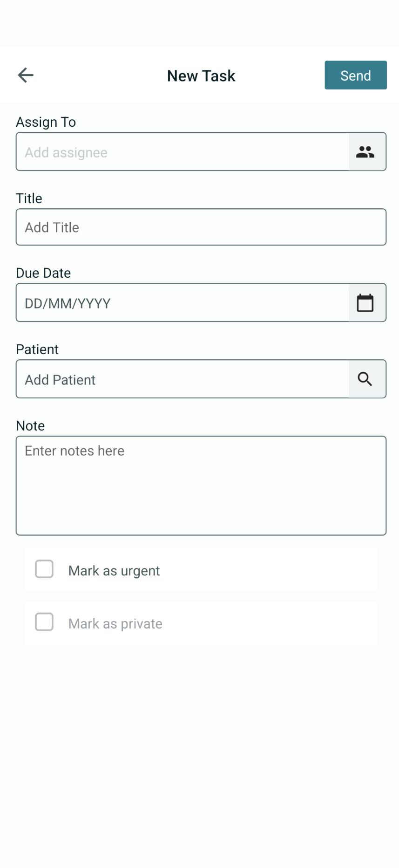Open the calendar date picker icon

(366, 302)
